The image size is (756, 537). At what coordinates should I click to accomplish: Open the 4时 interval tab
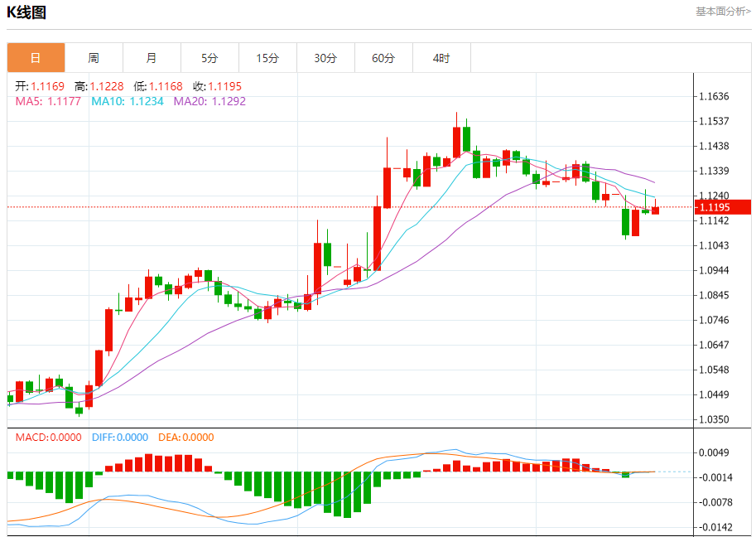coord(441,58)
